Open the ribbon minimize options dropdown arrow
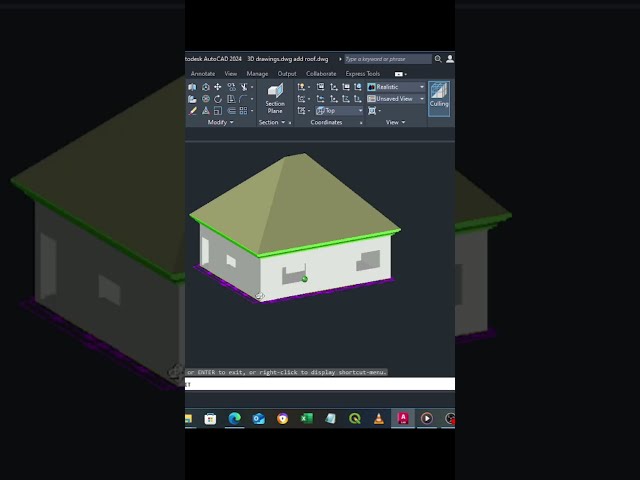This screenshot has width=640, height=480. click(x=405, y=74)
